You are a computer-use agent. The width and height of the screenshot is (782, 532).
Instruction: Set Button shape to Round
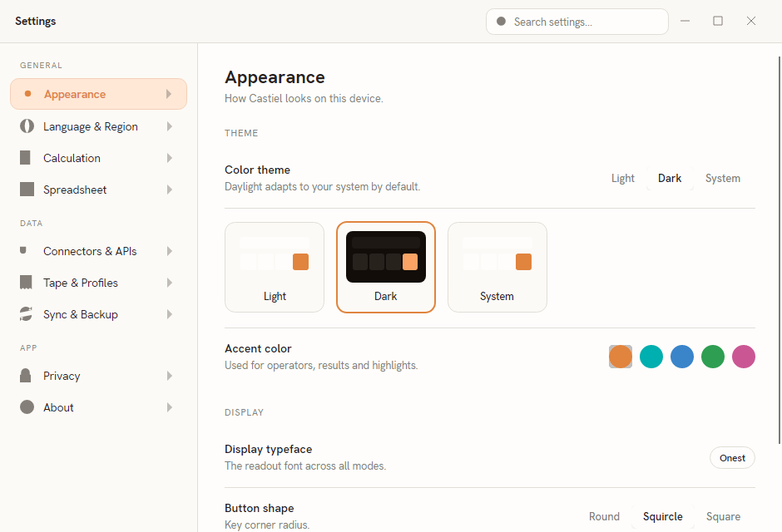pyautogui.click(x=604, y=516)
